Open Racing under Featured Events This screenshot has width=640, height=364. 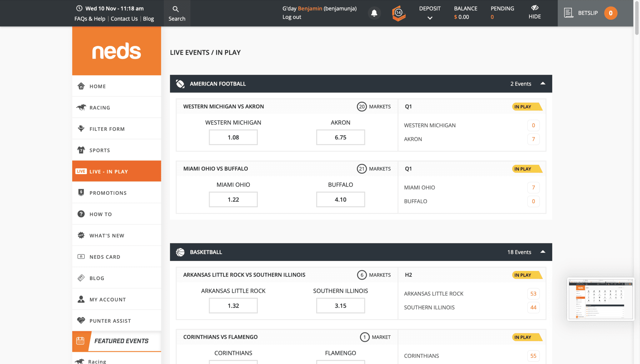pos(97,361)
